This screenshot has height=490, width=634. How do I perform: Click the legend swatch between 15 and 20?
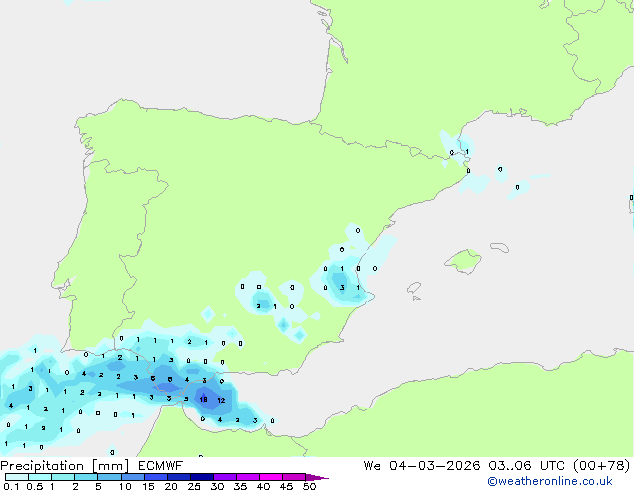(x=156, y=477)
